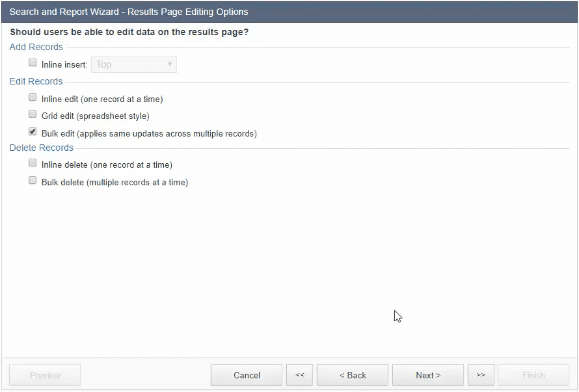This screenshot has width=579, height=392.
Task: Uncheck the Bulk edit checkbox
Action: 33,131
